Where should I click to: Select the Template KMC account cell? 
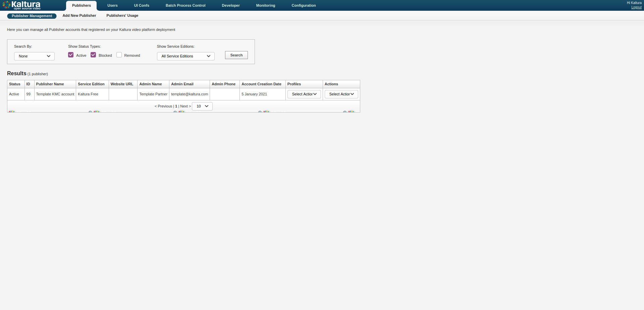(x=55, y=94)
